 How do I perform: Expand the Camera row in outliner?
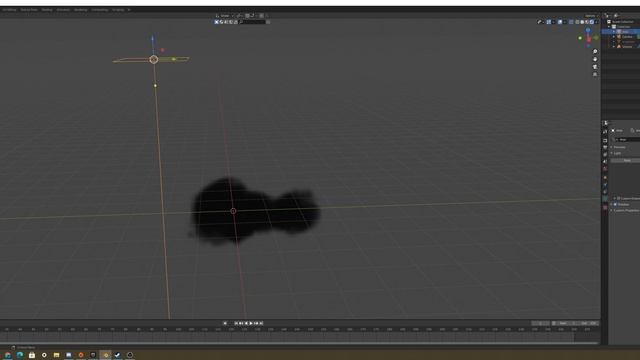[613, 37]
